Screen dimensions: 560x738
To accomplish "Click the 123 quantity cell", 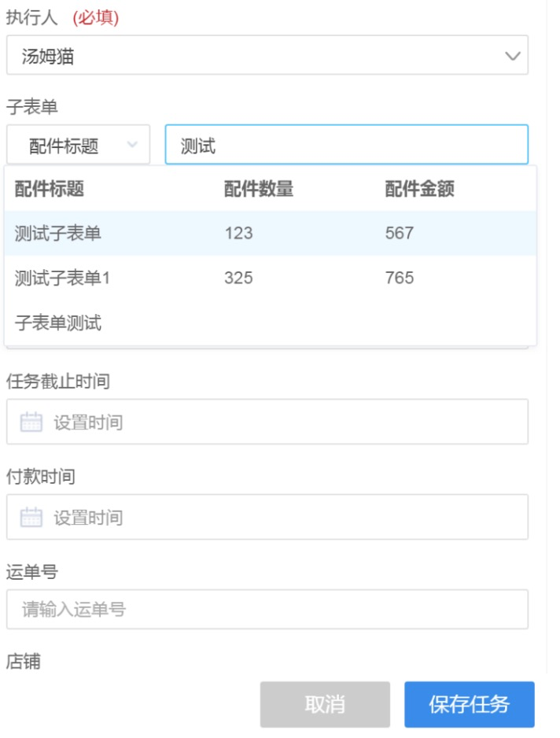I will [238, 233].
